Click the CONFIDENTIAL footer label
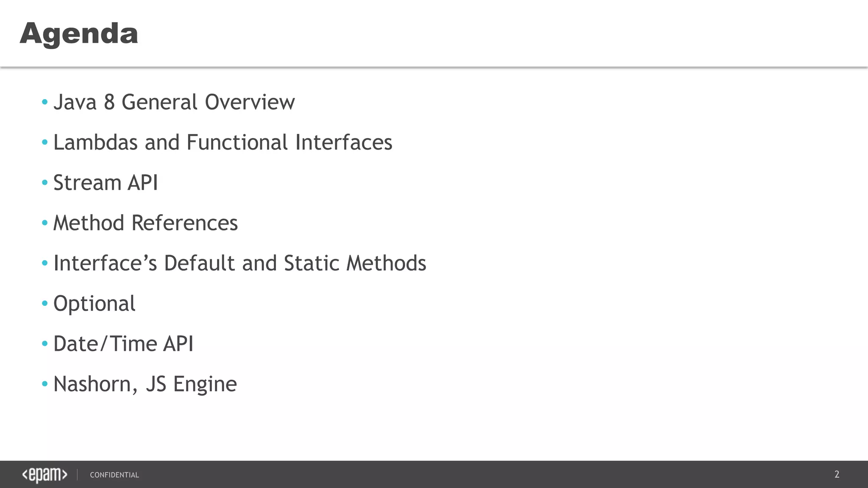This screenshot has width=868, height=488. point(114,475)
